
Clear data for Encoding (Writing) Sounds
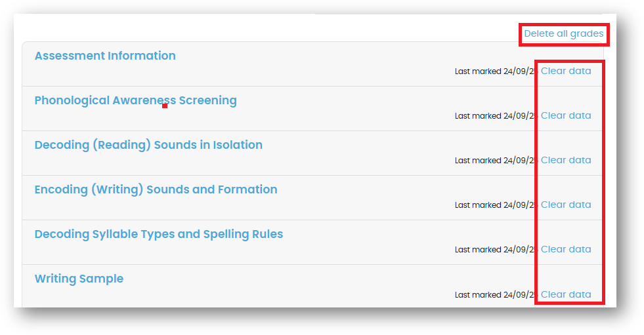(x=566, y=205)
